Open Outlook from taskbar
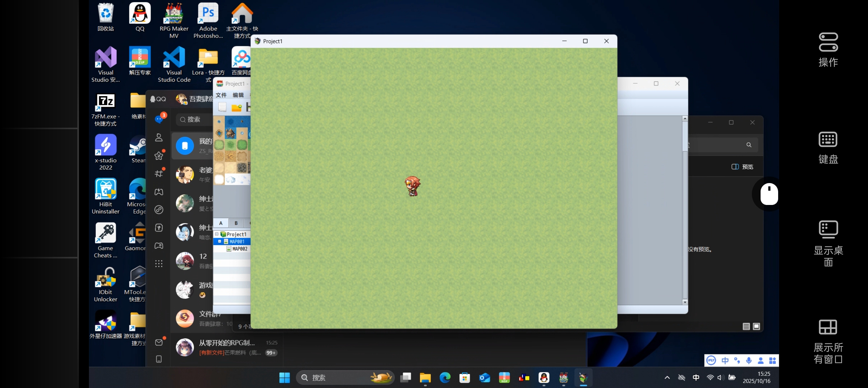This screenshot has width=868, height=388. 484,378
